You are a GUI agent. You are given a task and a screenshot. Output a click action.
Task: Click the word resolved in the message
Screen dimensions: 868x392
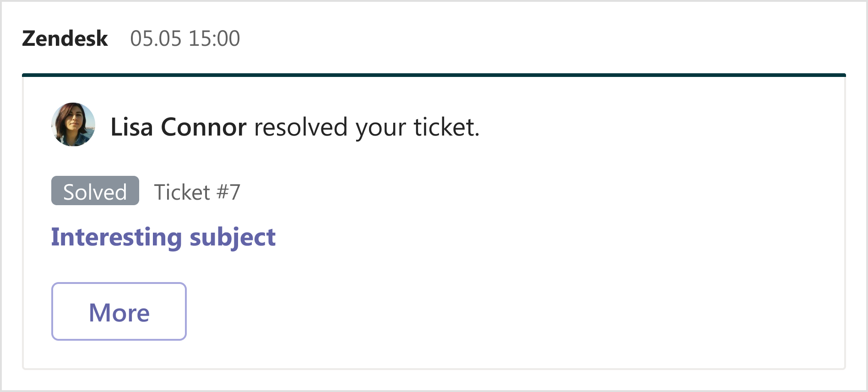coord(301,127)
